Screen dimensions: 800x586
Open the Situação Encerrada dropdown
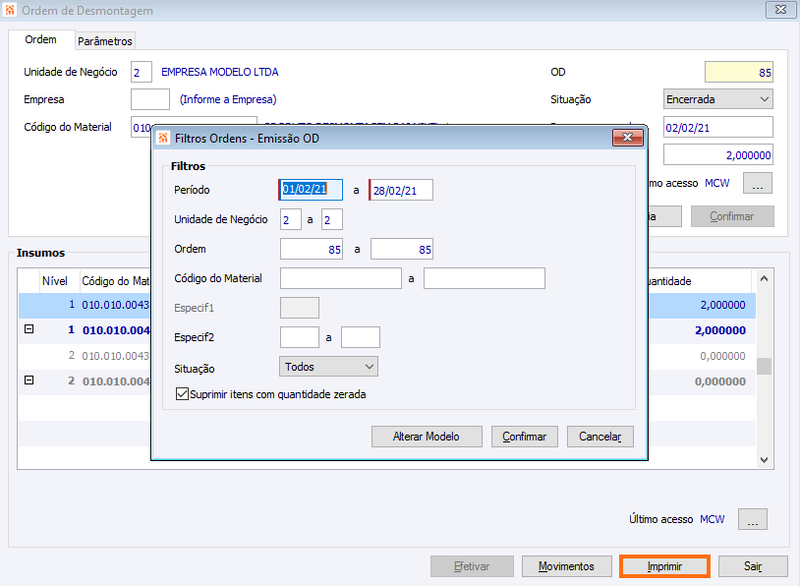(718, 99)
